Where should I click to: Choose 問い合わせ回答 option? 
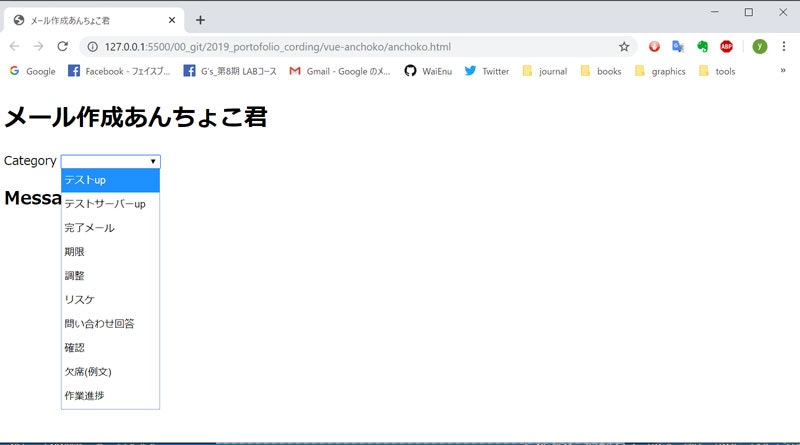pyautogui.click(x=110, y=324)
